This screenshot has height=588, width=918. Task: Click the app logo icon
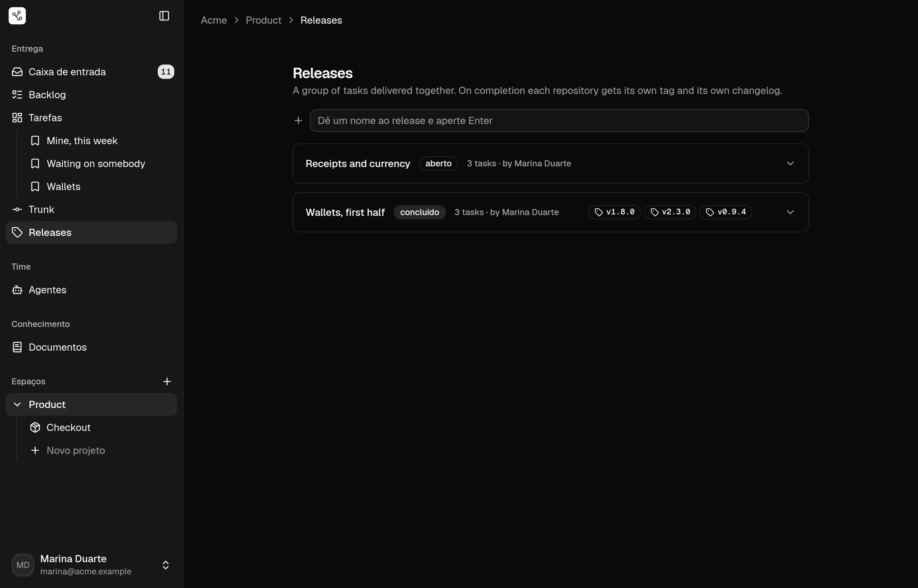pos(17,16)
